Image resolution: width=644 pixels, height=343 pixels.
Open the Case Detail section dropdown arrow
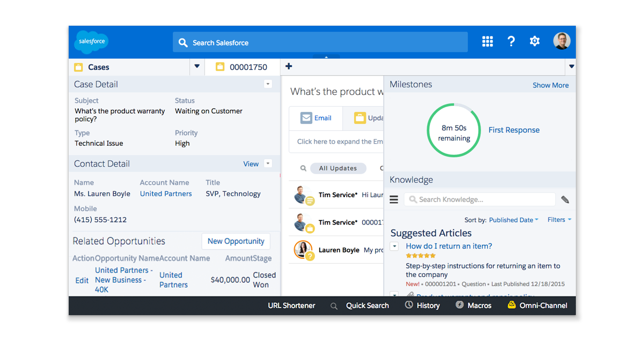(268, 84)
